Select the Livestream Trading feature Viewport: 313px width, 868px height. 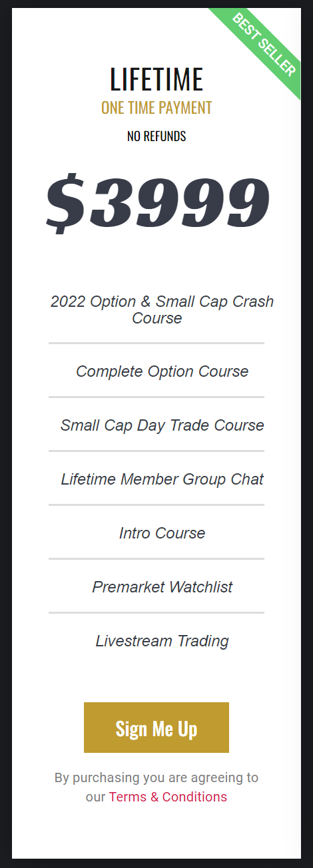tap(162, 641)
